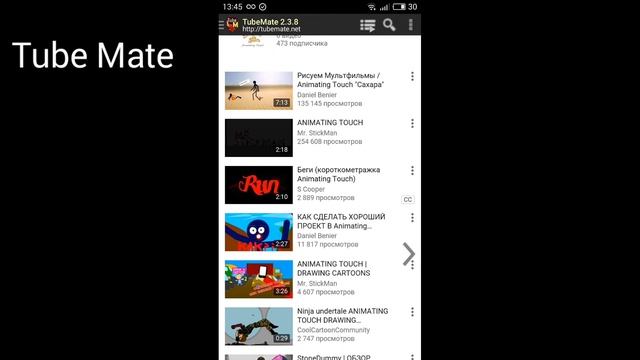
Task: Tap channel name "S Cooper"
Action: (x=311, y=189)
